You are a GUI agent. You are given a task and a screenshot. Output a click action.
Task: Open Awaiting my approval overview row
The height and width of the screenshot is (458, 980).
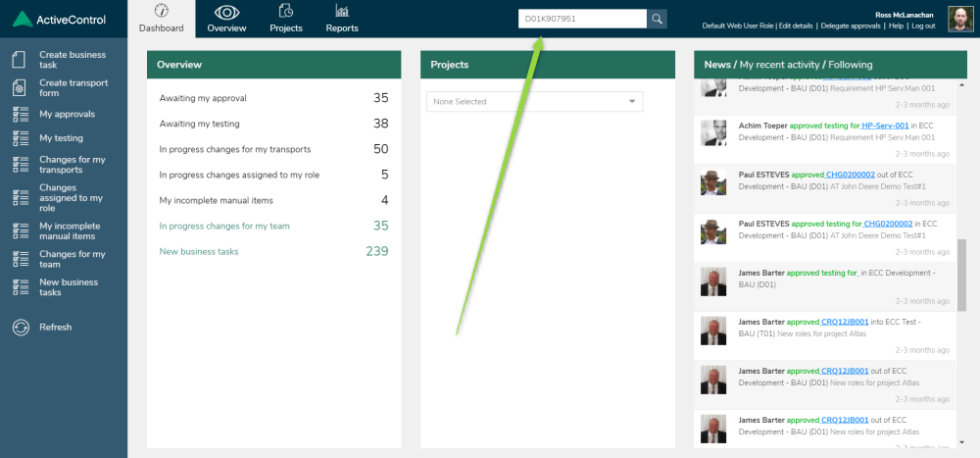pos(273,98)
